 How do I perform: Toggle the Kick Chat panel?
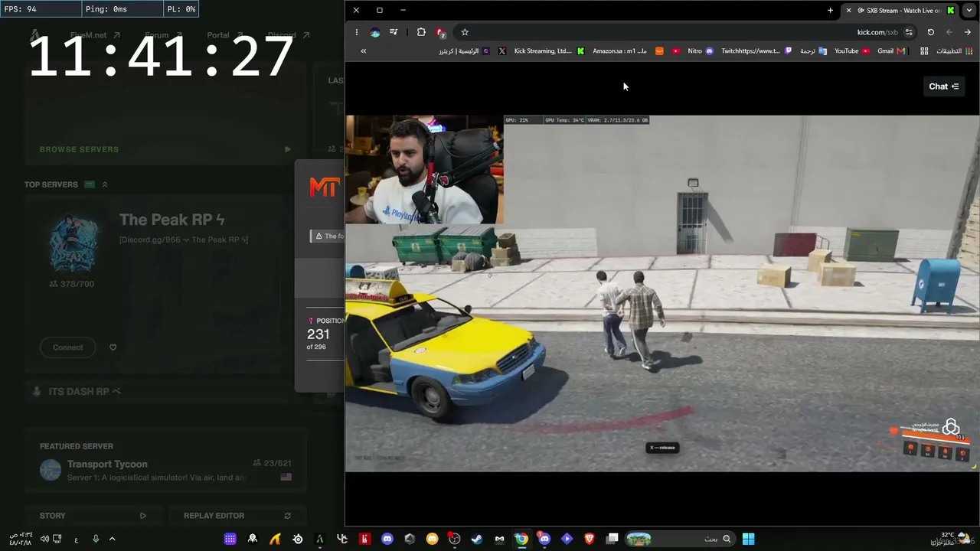[x=943, y=86]
